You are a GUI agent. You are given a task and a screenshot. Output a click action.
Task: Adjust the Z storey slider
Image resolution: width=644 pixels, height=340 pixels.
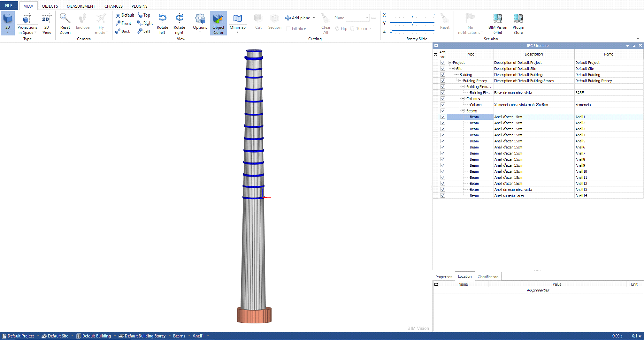pos(412,31)
